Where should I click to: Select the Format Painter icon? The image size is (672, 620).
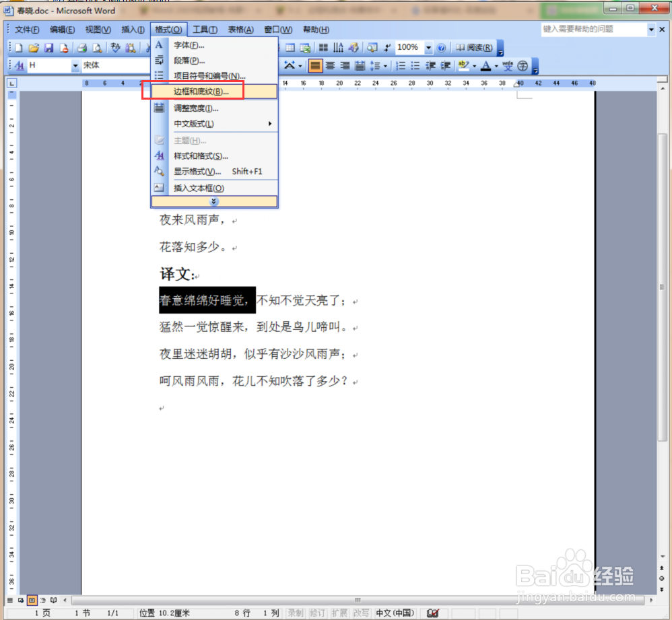195,47
